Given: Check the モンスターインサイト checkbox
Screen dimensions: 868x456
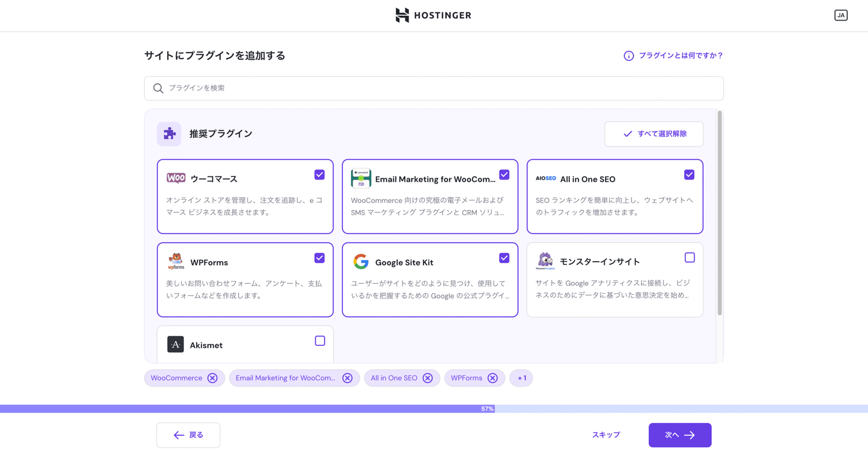Looking at the screenshot, I should [x=690, y=257].
